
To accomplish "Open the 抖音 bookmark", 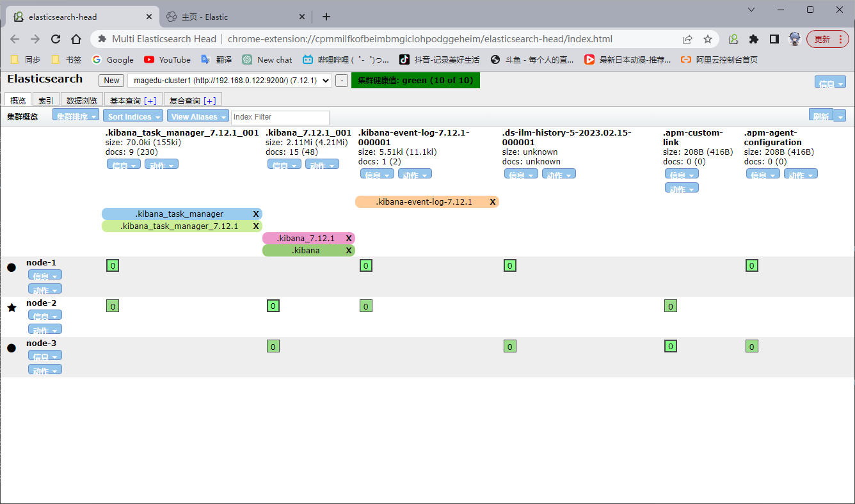I will (439, 59).
